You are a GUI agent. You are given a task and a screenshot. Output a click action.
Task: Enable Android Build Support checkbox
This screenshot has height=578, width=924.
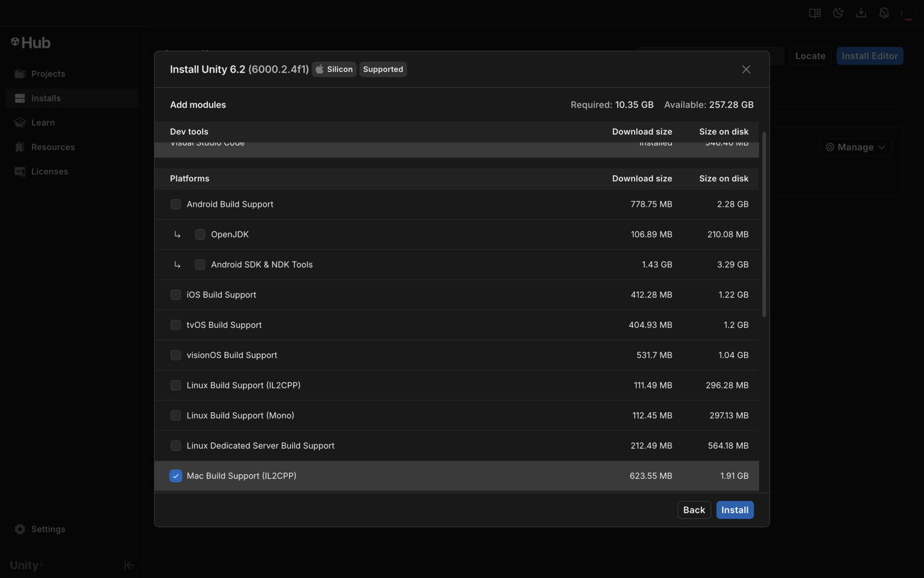click(x=176, y=204)
